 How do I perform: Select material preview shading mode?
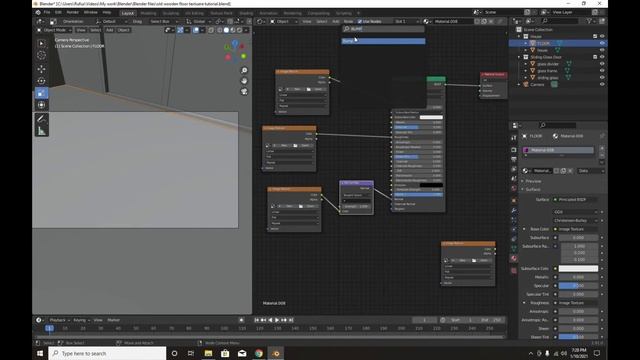233,30
